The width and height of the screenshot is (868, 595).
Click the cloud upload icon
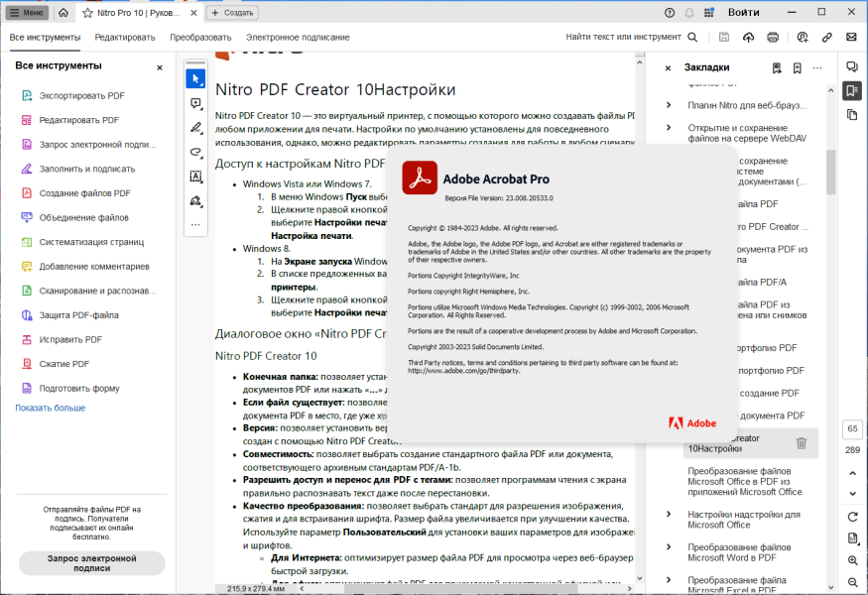click(x=748, y=37)
